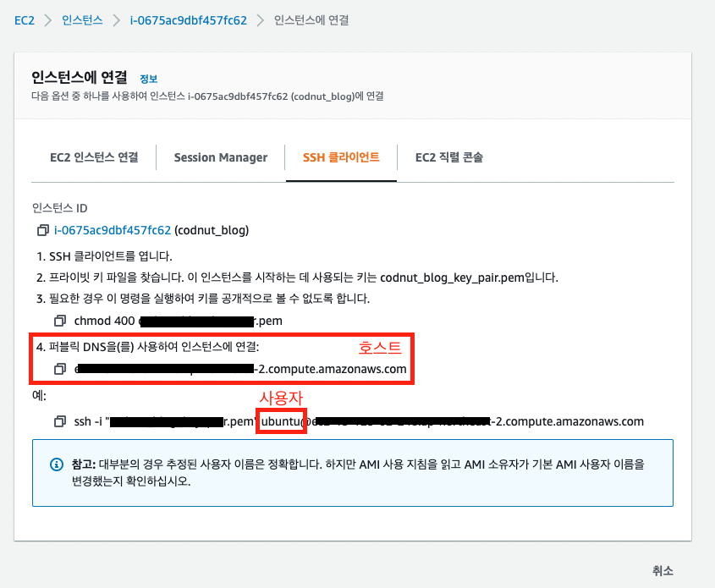Open instance ID link under 인스턴스 ID

(x=113, y=230)
